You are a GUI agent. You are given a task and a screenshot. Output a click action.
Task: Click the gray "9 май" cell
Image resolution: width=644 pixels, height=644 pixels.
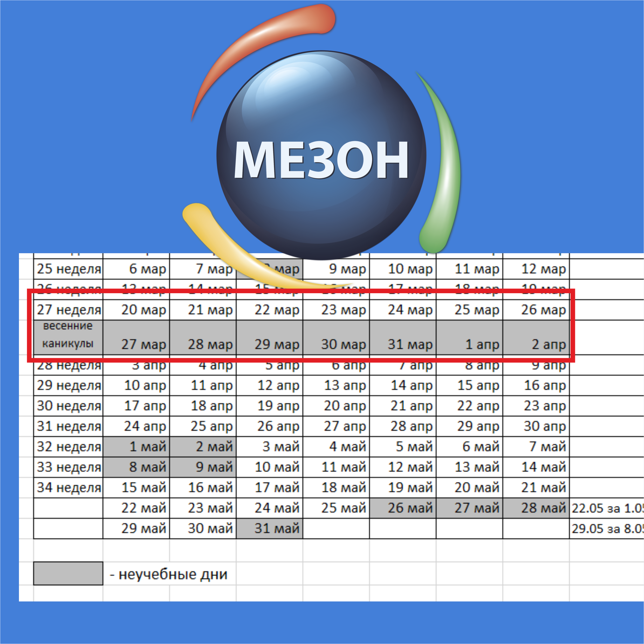point(203,467)
